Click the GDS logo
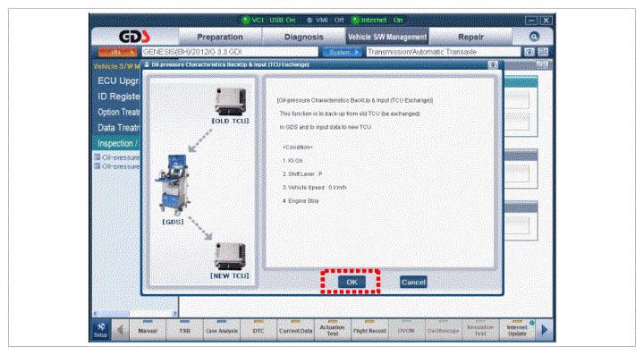The image size is (644, 355). coord(134,37)
